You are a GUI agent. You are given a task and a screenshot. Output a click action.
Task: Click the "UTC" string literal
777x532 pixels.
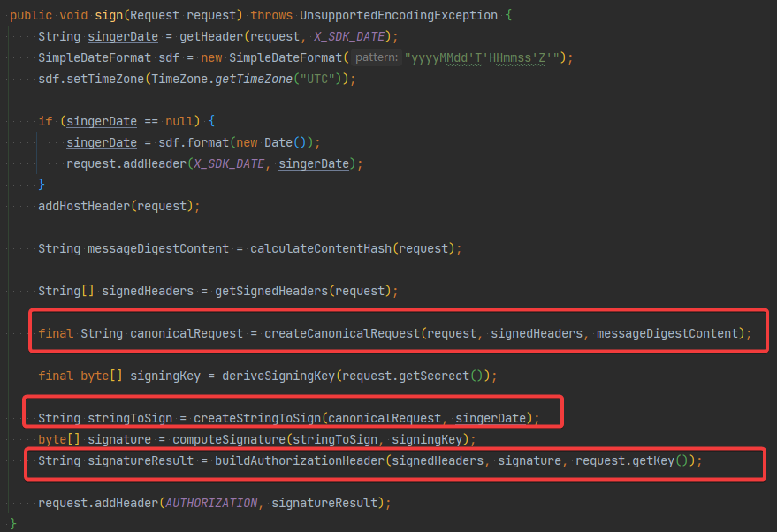[317, 80]
